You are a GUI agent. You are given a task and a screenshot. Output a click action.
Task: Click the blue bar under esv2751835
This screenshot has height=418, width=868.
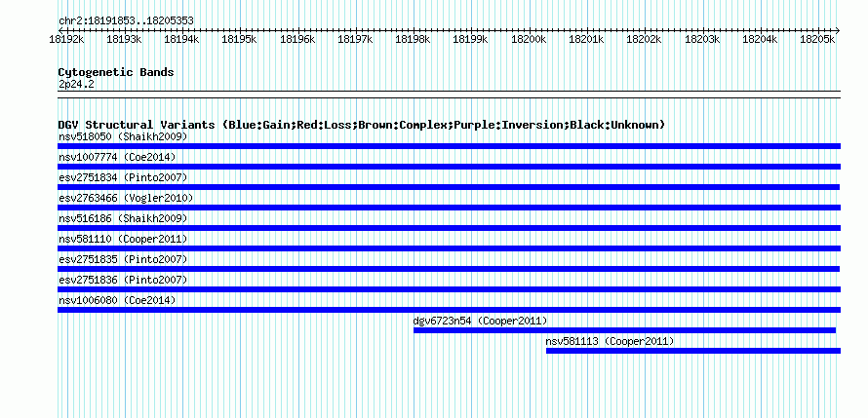pos(449,269)
